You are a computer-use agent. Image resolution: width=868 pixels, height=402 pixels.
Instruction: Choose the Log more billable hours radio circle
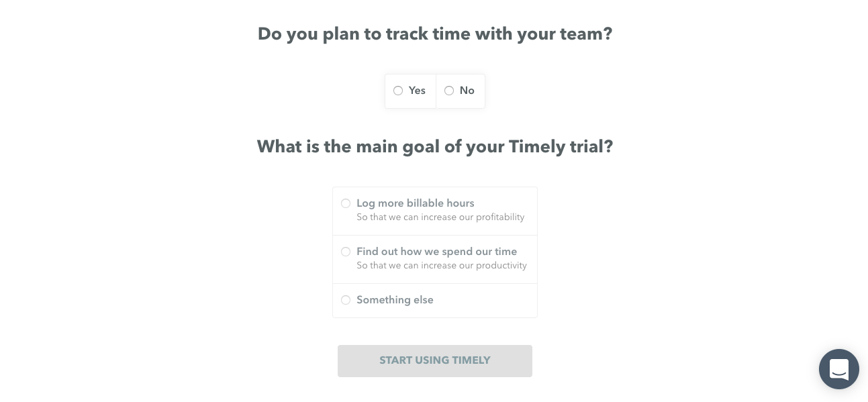(346, 203)
